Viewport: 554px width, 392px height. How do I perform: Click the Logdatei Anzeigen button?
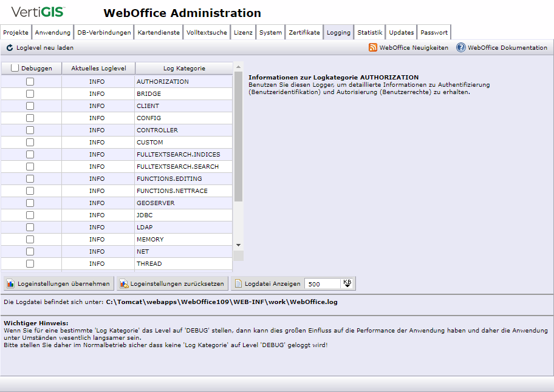(x=267, y=283)
